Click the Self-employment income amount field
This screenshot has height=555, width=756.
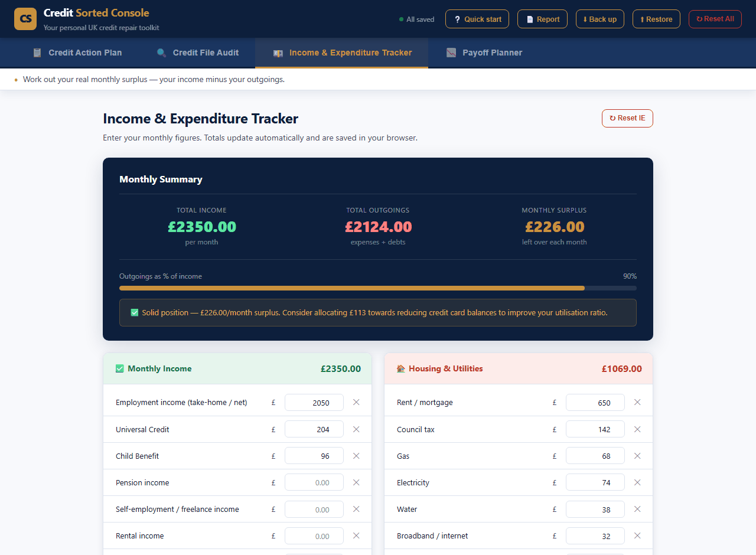314,509
